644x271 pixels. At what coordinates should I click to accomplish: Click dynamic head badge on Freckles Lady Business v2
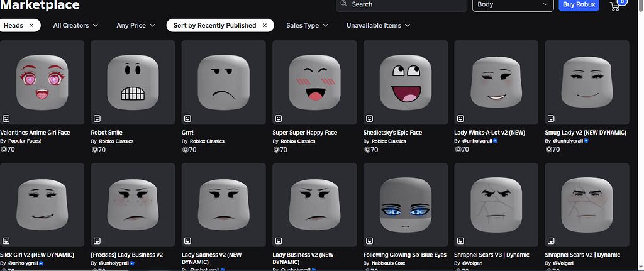(97, 241)
